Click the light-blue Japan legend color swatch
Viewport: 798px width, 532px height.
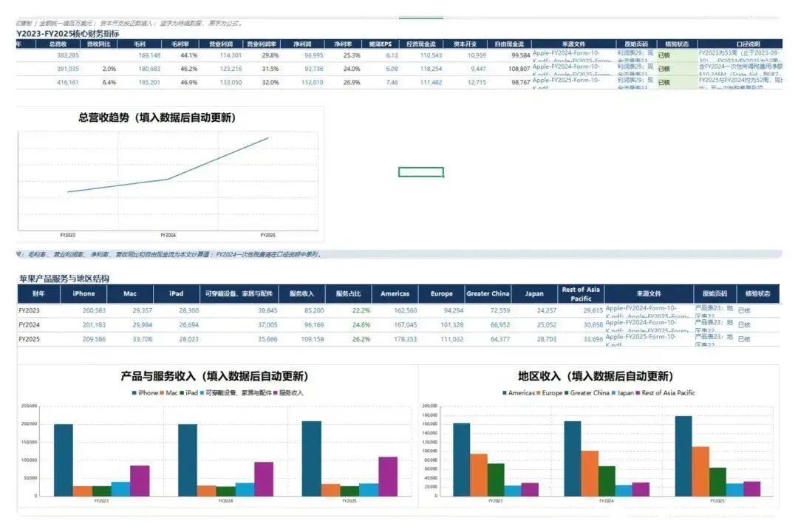click(613, 393)
